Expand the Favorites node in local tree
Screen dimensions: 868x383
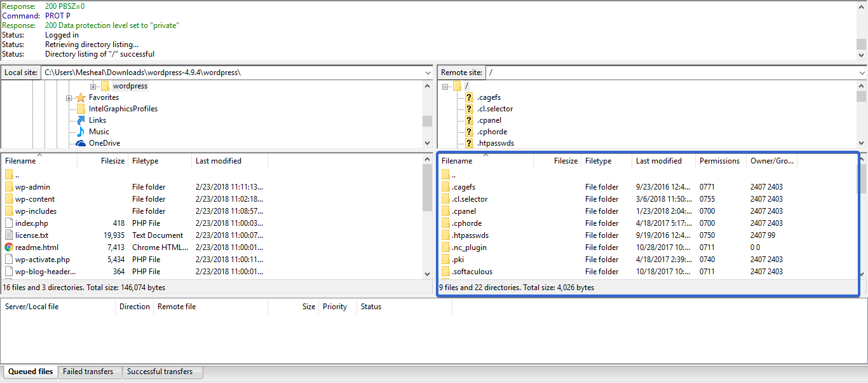click(69, 98)
